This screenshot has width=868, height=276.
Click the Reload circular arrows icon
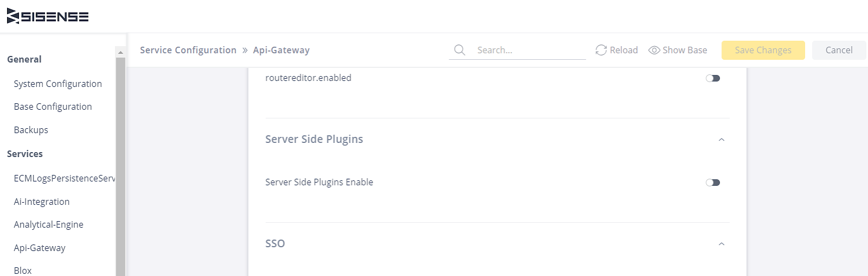click(601, 50)
